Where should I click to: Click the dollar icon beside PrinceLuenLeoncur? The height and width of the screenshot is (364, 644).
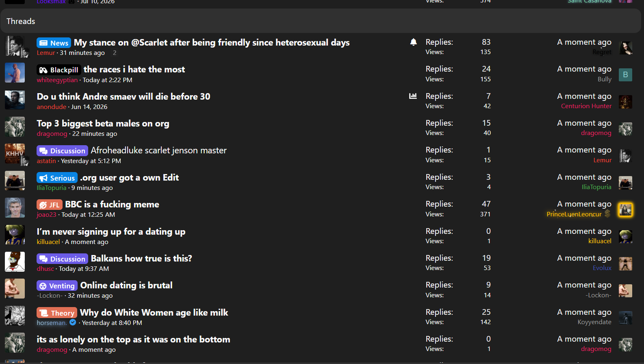(x=607, y=214)
